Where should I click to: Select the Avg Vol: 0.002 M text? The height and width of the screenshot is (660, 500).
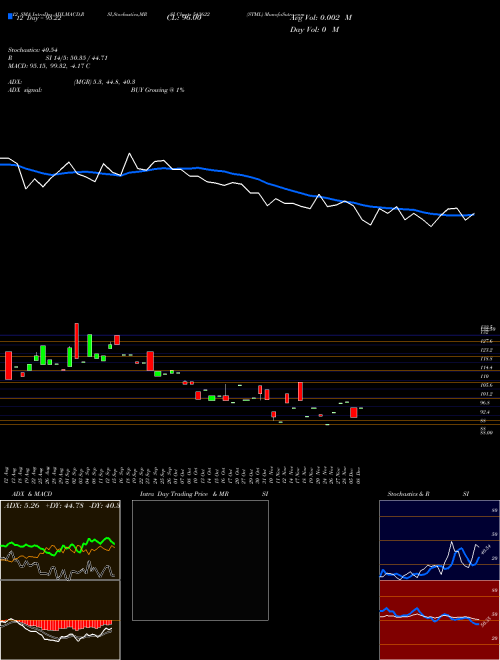coord(321,18)
